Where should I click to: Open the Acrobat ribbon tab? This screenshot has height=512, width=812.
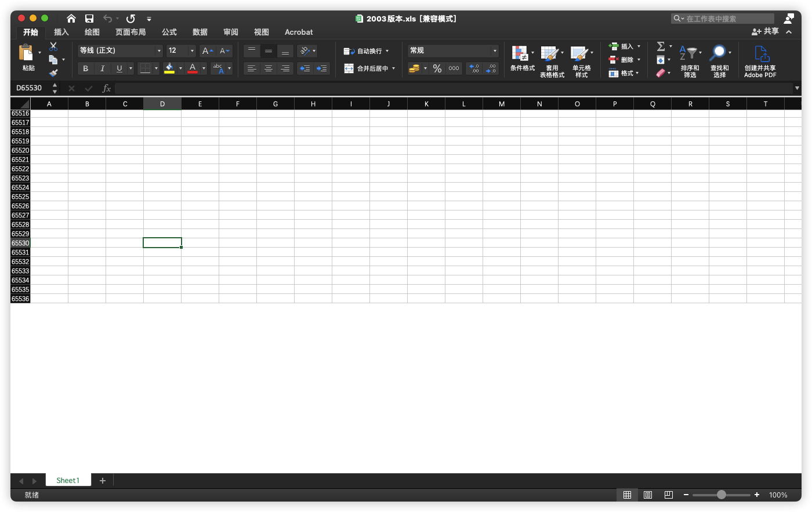(x=299, y=32)
